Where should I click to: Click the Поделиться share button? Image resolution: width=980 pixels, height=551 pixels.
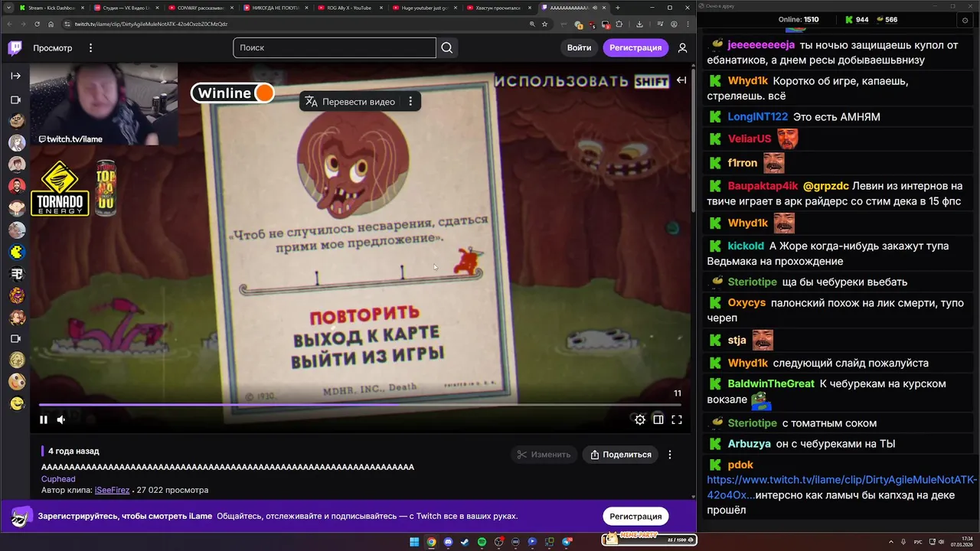click(x=620, y=455)
